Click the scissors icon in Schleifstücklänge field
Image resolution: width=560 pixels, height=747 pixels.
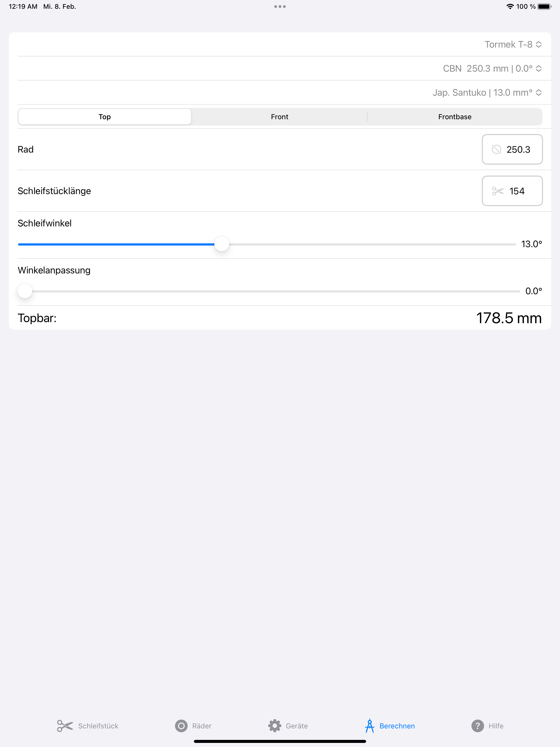point(497,191)
